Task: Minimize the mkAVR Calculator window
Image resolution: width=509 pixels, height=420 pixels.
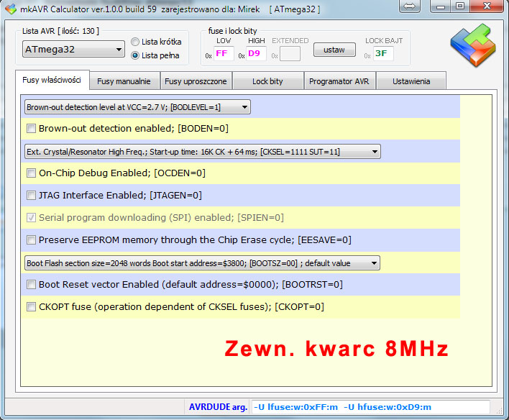Action: 441,6
